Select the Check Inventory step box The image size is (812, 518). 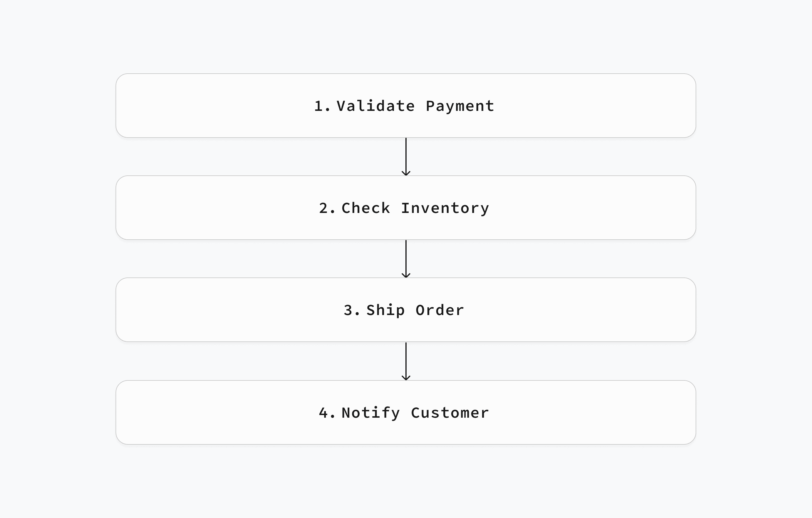(406, 208)
